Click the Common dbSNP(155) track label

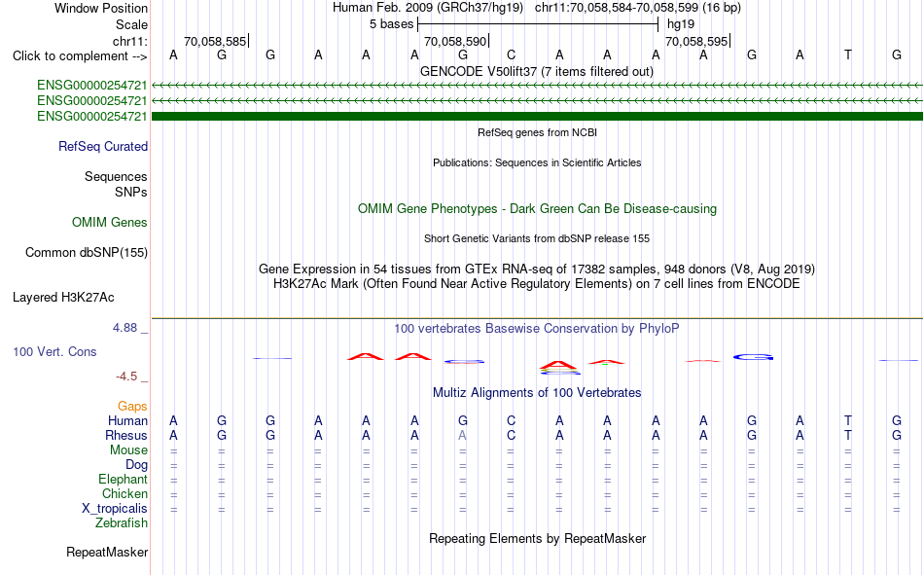pyautogui.click(x=86, y=252)
